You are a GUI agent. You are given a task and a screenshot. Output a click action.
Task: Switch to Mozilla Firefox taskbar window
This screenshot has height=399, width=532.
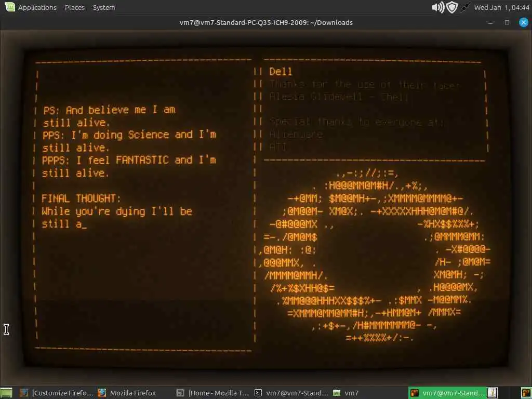point(127,393)
